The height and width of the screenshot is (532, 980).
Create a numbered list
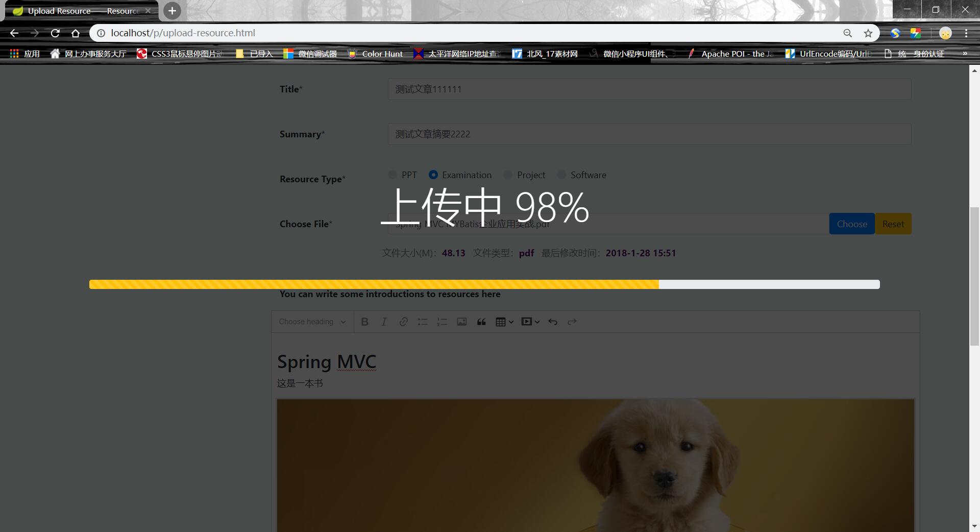pyautogui.click(x=442, y=322)
